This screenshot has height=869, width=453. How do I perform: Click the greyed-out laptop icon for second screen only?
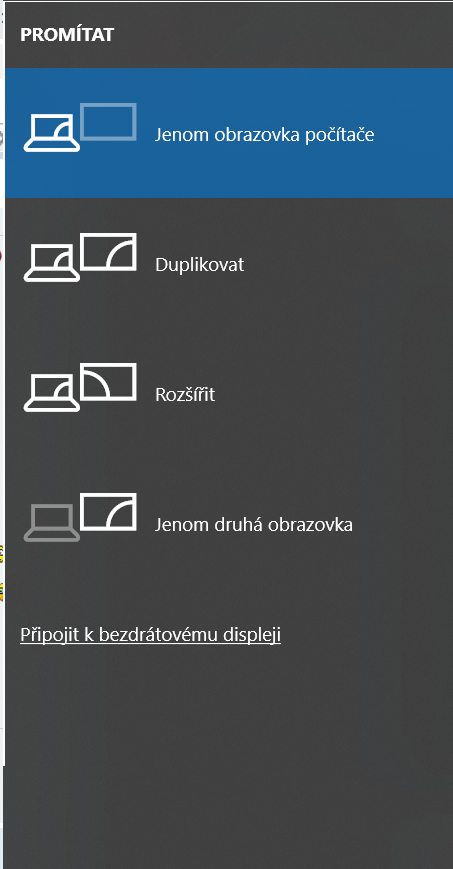[x=51, y=523]
